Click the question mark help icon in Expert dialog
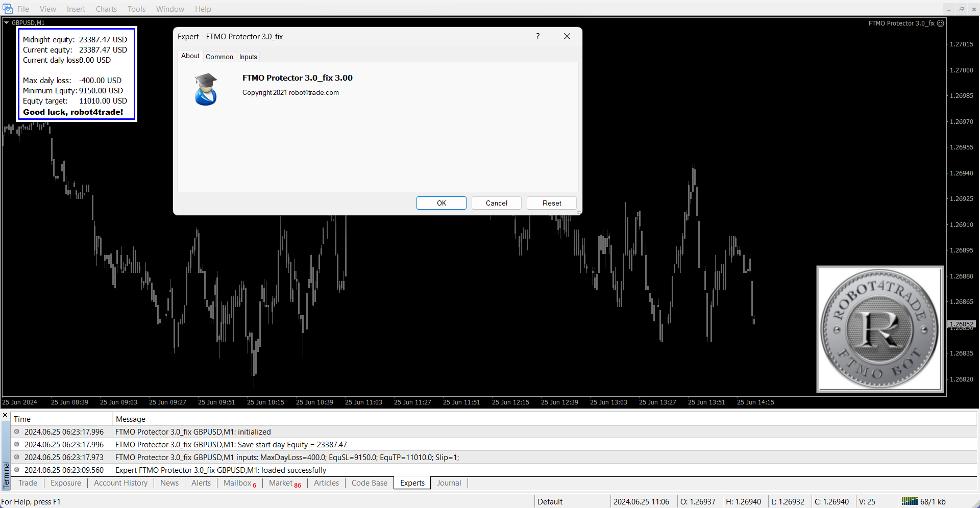 537,36
